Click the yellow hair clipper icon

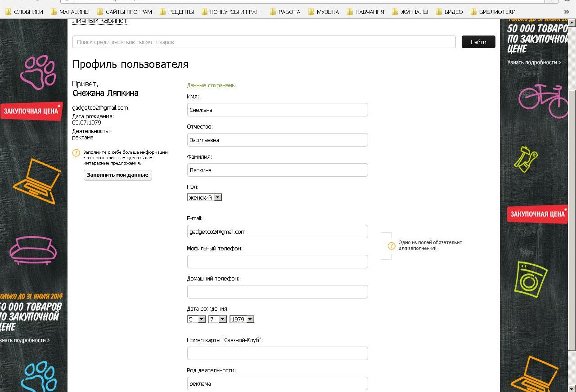pos(526,159)
